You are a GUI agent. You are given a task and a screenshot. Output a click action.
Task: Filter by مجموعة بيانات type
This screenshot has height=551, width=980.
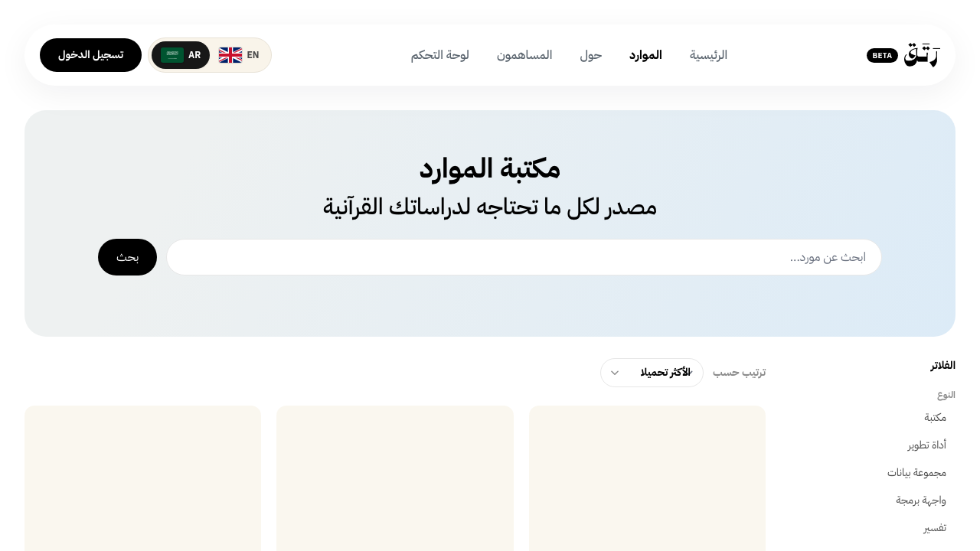(x=917, y=473)
